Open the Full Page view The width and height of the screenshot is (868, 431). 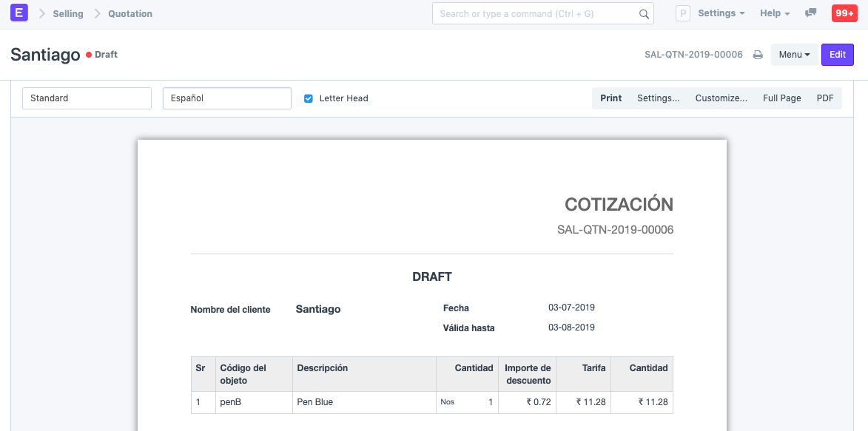pyautogui.click(x=781, y=98)
